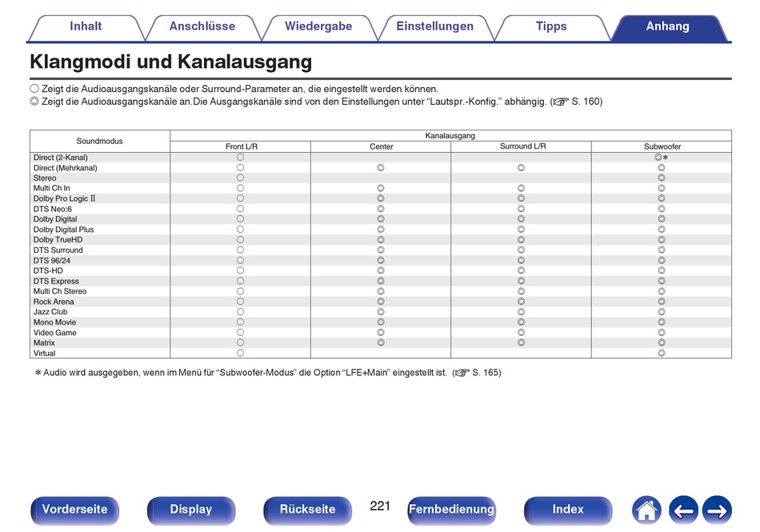Follow the S. 165 page reference
Screen dimensions: 760x532
click(477, 373)
